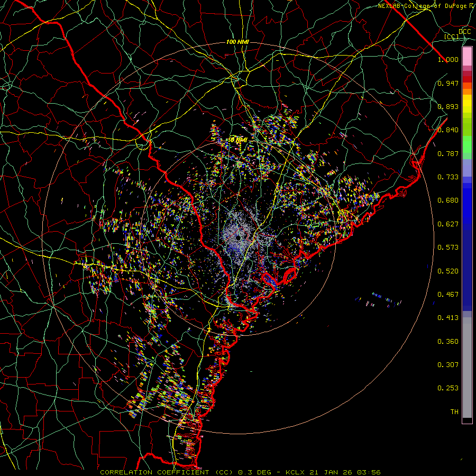The image size is (476, 476).
Task: Click the 0.467 scale value
Action: 448,295
